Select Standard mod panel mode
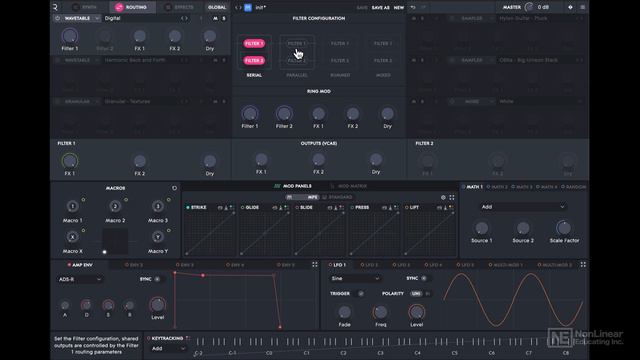Viewport: 640px width, 360px height. pos(337,197)
